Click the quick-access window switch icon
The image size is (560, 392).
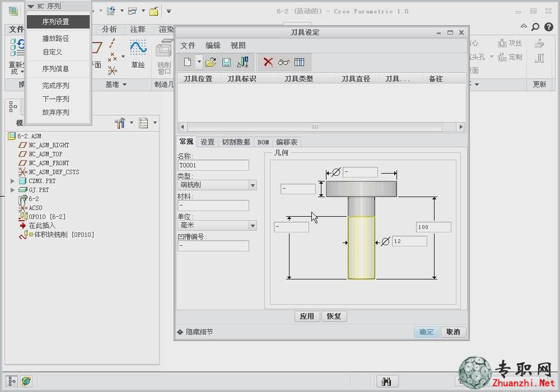(x=133, y=11)
